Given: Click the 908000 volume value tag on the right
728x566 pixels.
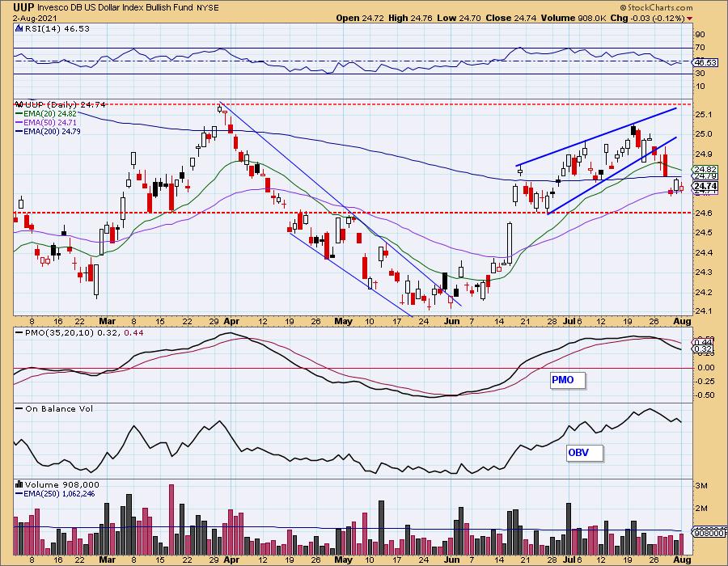Looking at the screenshot, I should coord(709,533).
